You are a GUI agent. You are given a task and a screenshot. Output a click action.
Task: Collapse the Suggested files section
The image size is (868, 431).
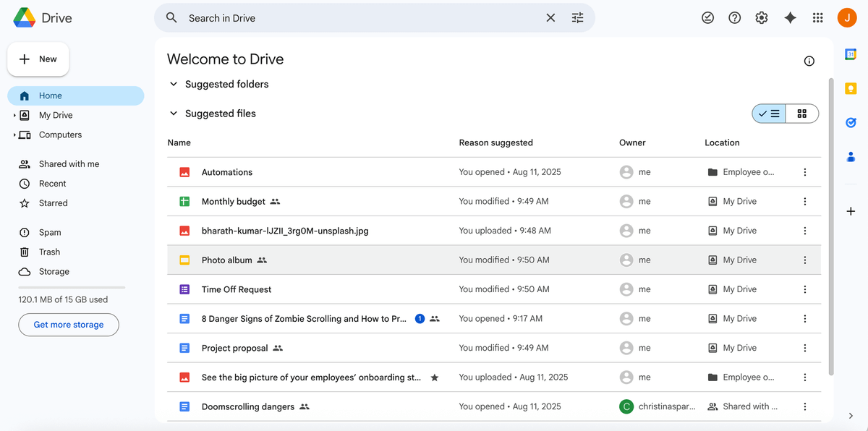coord(174,113)
